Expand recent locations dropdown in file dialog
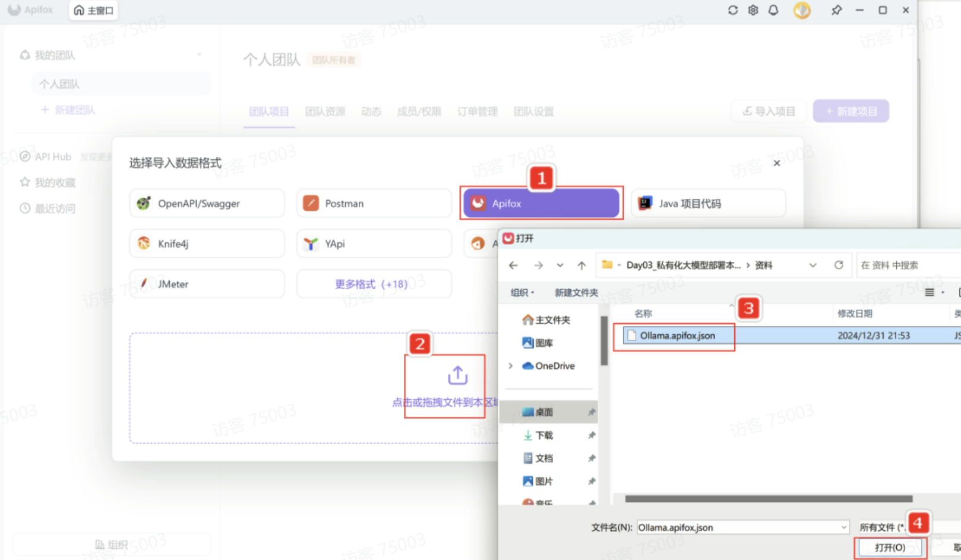961x560 pixels. (560, 265)
